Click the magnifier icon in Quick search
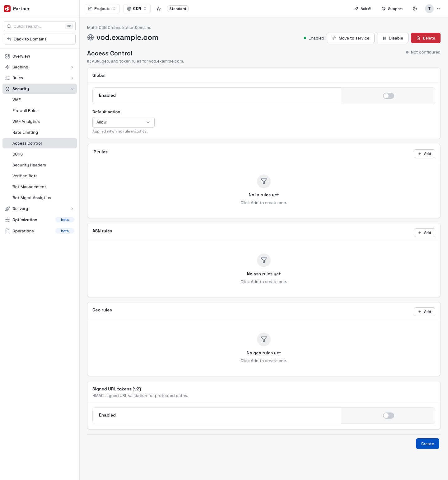This screenshot has height=480, width=448. [9, 26]
